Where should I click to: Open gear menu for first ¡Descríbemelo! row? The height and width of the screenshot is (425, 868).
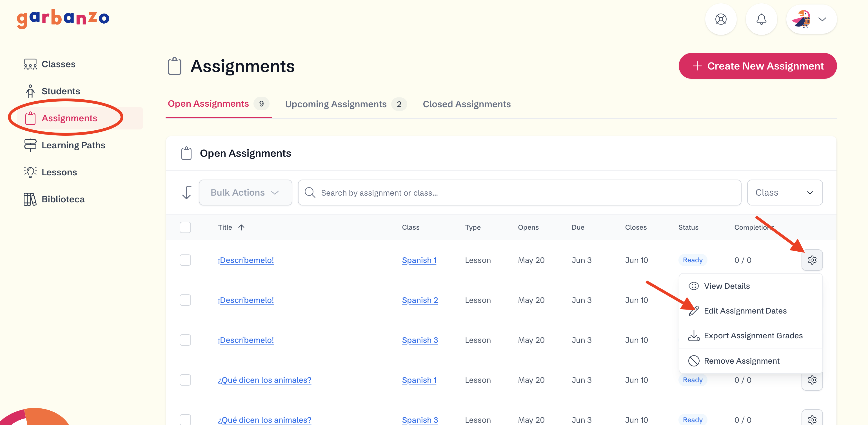click(811, 260)
